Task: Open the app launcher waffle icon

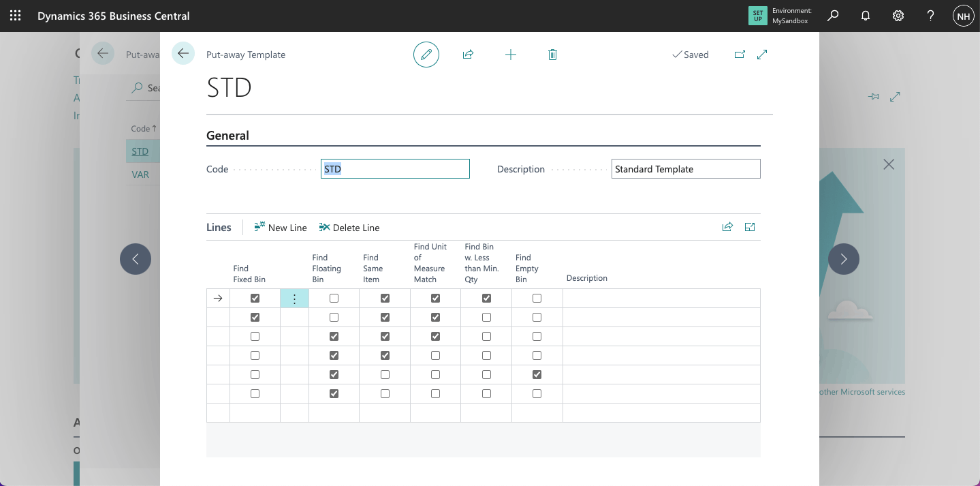Action: [x=15, y=16]
